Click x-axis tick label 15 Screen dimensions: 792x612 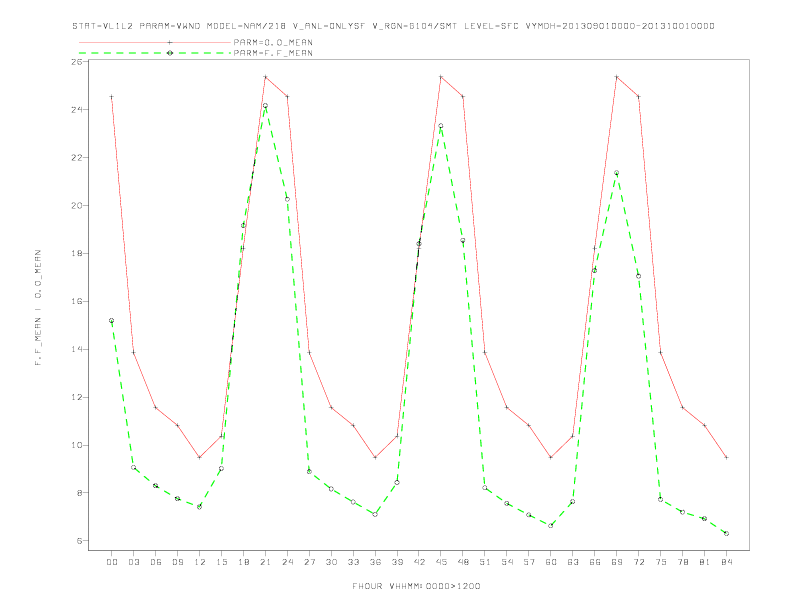point(221,562)
